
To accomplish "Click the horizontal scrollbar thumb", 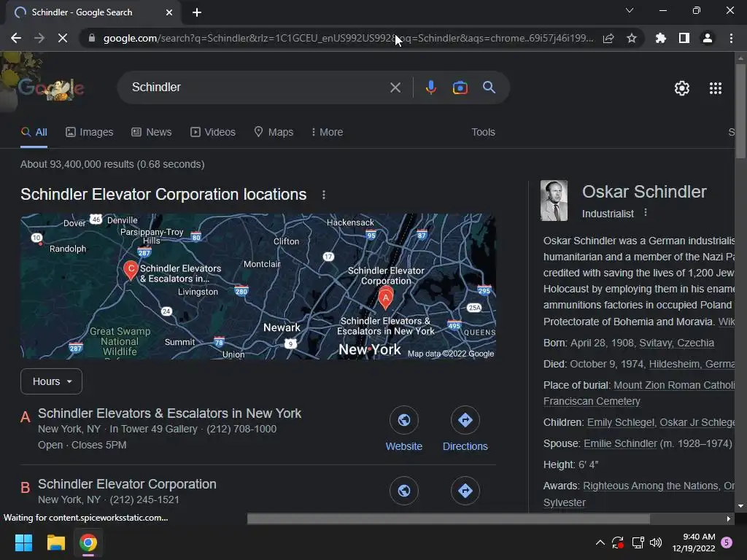I will click(x=449, y=518).
